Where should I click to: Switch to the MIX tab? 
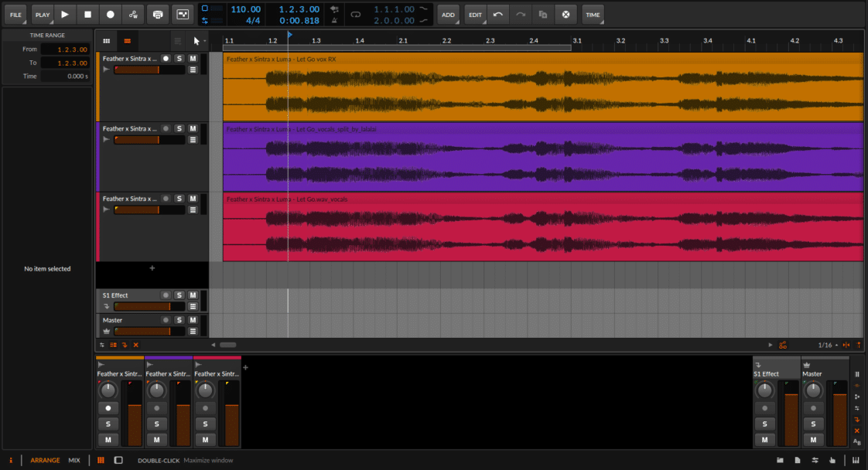point(74,460)
